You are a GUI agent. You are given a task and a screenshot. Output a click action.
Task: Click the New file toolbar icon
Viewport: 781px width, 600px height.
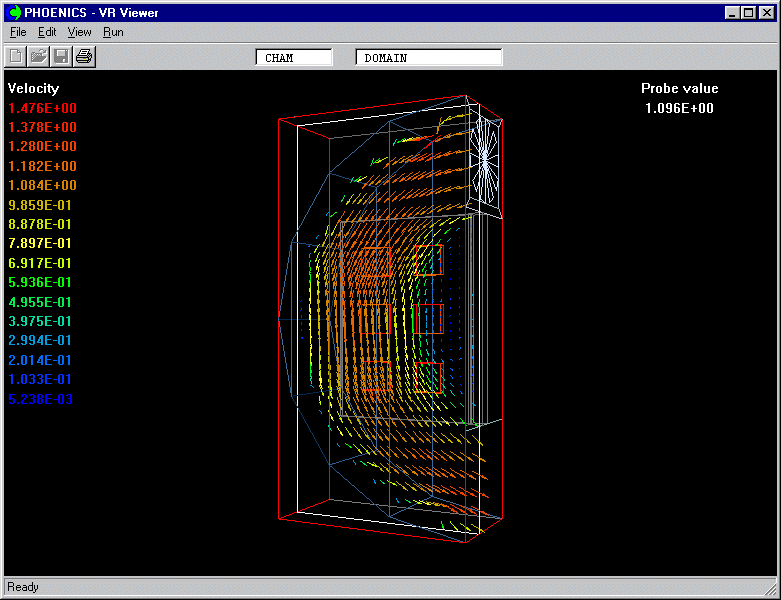click(x=16, y=56)
